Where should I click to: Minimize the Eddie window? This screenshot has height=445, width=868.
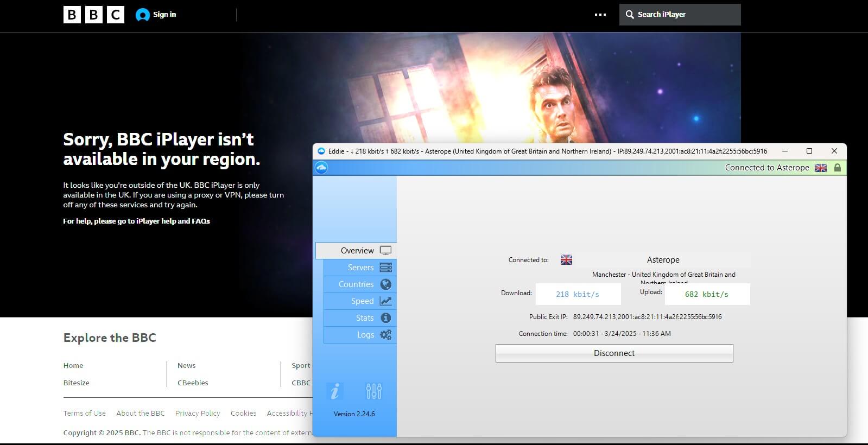tap(784, 151)
